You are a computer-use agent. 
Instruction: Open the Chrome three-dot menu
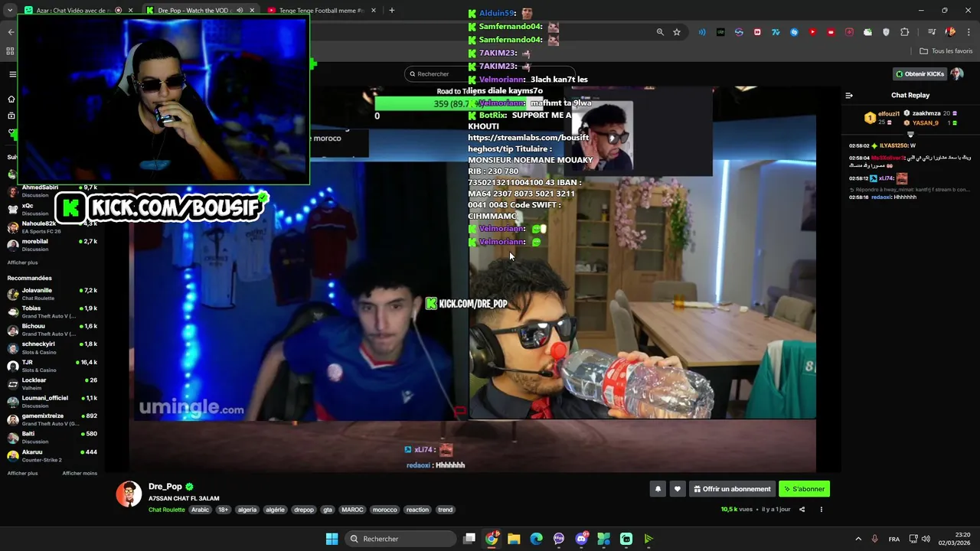click(969, 32)
